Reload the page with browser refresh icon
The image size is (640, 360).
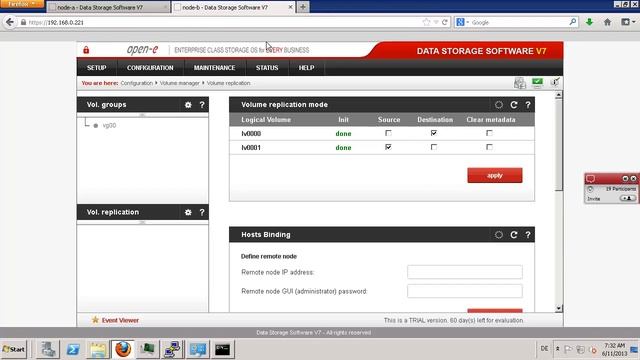[445, 22]
